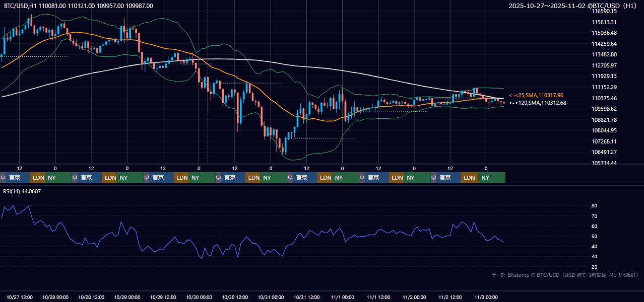This screenshot has height=302, width=644.
Task: Pick price level 112705.97 on axis
Action: pos(604,65)
